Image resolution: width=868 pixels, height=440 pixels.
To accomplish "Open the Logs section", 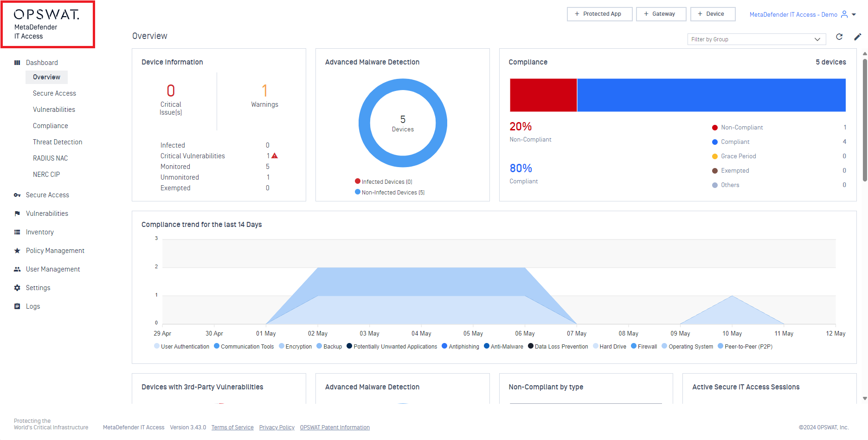I will 33,306.
